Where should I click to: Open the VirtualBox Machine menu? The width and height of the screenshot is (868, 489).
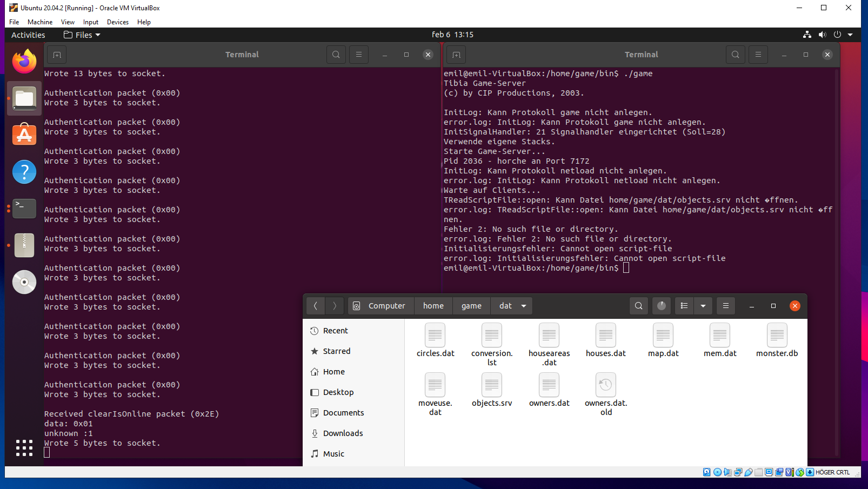pyautogui.click(x=40, y=22)
